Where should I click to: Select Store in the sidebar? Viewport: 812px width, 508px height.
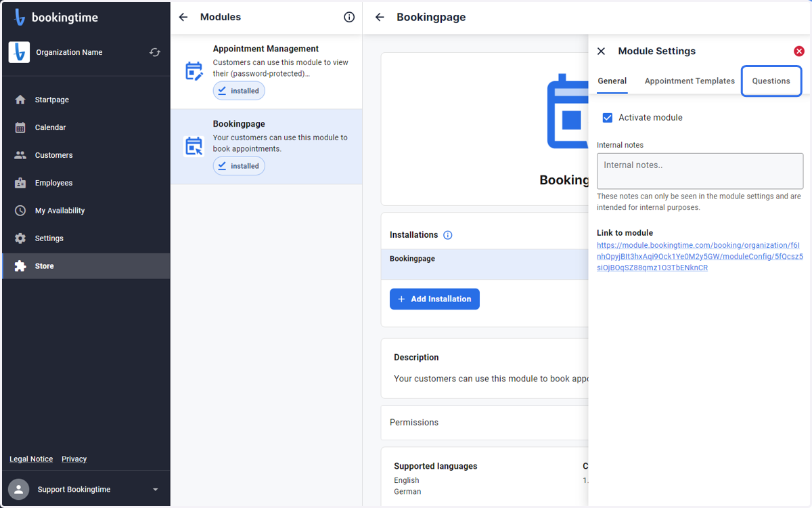pyautogui.click(x=86, y=266)
